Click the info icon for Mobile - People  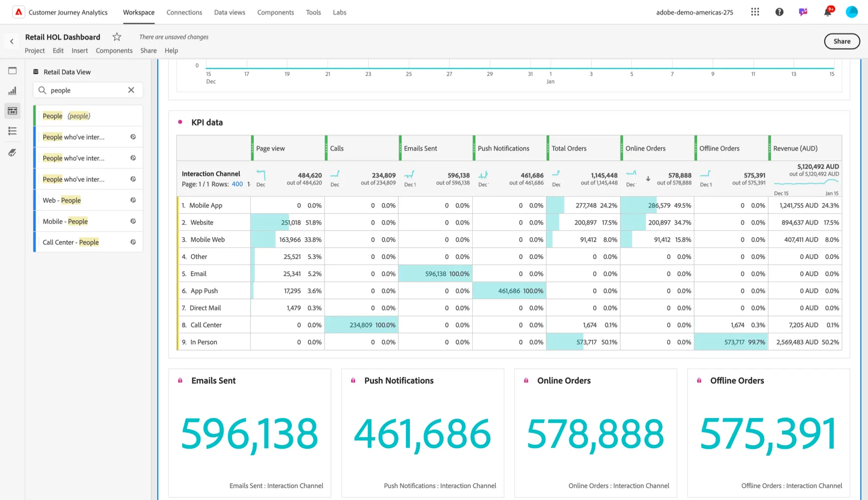133,221
